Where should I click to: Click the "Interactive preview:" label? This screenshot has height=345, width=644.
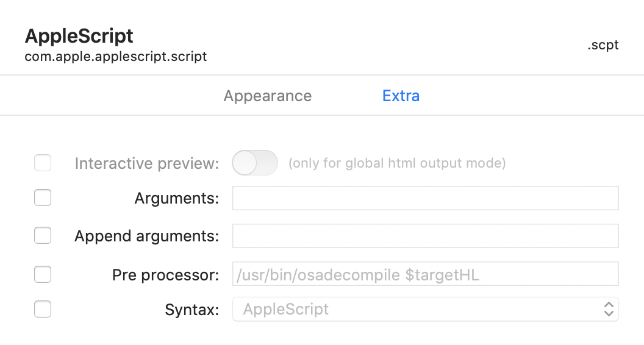click(146, 163)
